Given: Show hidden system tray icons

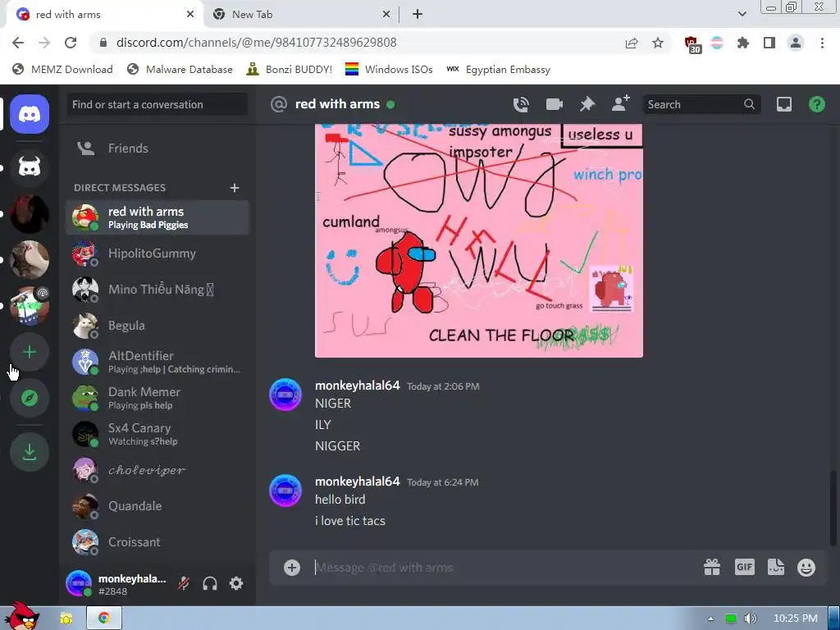Looking at the screenshot, I should coord(710,619).
